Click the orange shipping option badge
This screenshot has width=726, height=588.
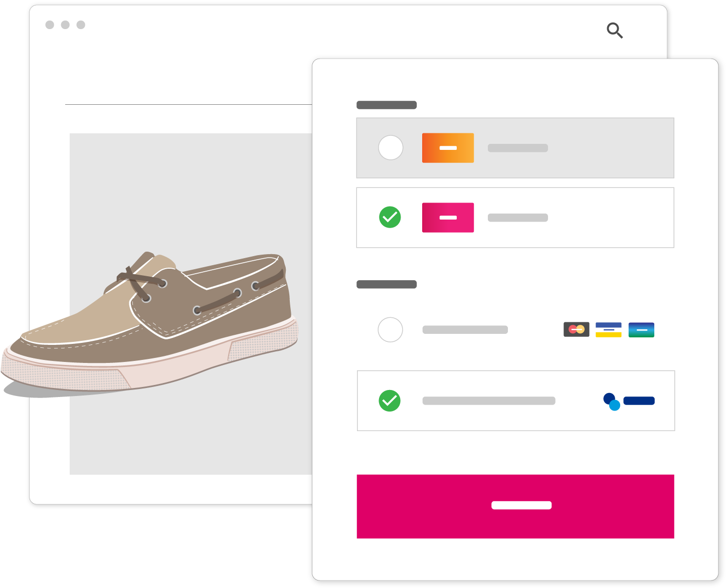click(x=448, y=148)
